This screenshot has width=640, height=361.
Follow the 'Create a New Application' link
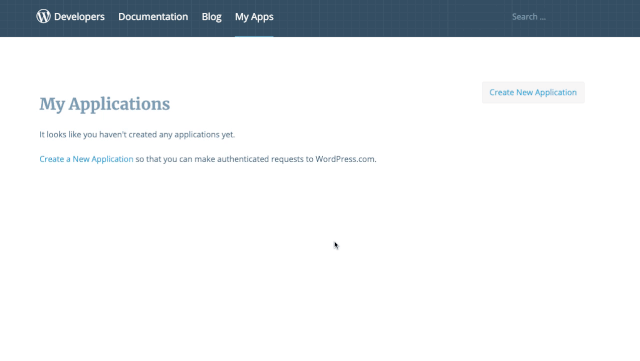[86, 159]
